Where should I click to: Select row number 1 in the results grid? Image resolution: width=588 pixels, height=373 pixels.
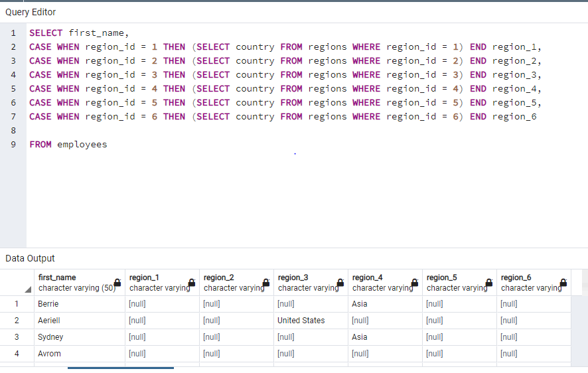(17, 304)
